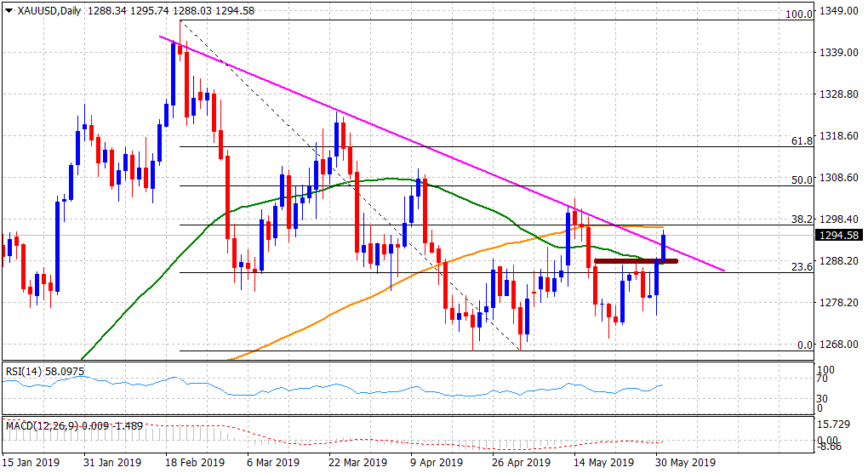Screen dimensions: 868x473
Task: Click the 18 Feb 2019 date on time axis
Action: 194,464
